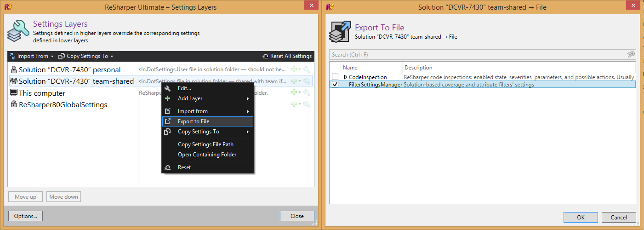Click the team icon of team-shared layer
Viewport: 644px width, 230px height.
pyautogui.click(x=14, y=81)
